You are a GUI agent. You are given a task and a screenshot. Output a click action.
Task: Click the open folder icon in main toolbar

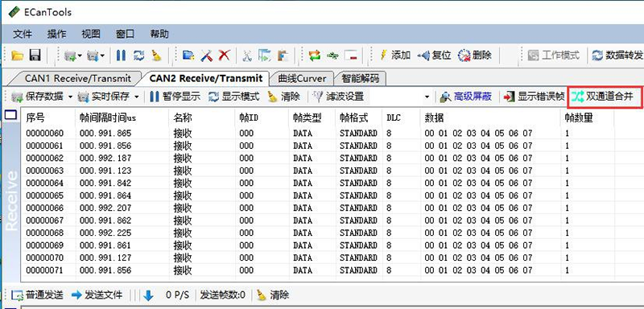pyautogui.click(x=17, y=56)
